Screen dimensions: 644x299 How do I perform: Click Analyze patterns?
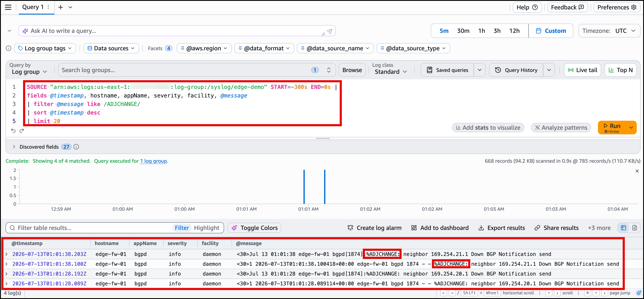(561, 128)
